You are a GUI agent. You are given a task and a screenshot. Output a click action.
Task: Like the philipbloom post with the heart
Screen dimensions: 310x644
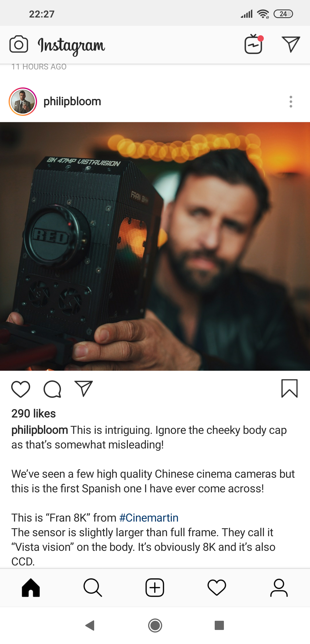pyautogui.click(x=21, y=389)
